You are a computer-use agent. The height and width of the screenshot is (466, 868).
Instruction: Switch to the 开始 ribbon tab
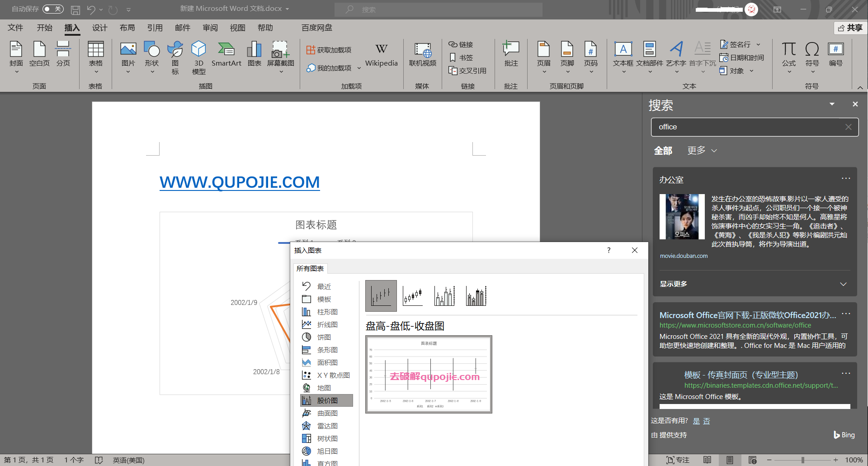44,28
